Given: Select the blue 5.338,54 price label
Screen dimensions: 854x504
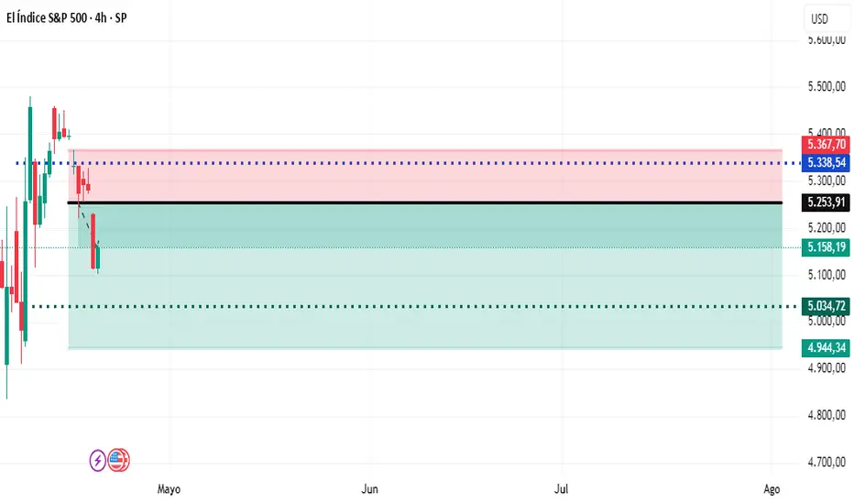Looking at the screenshot, I should point(826,163).
